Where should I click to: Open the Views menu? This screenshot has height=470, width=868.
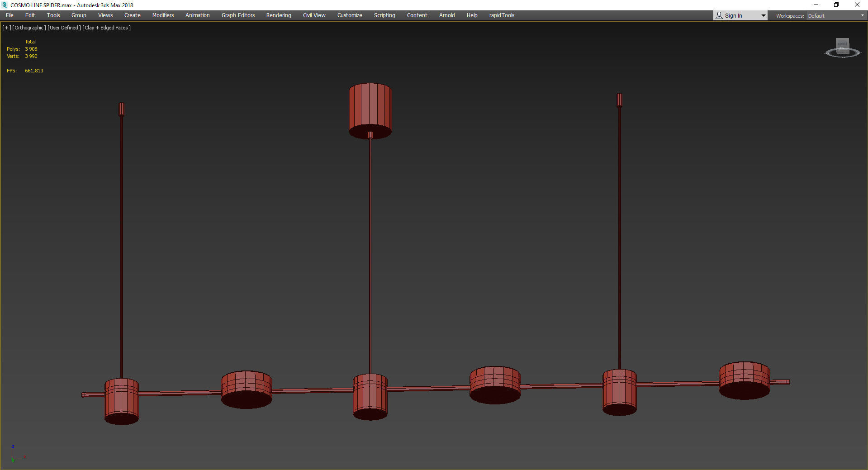click(105, 15)
